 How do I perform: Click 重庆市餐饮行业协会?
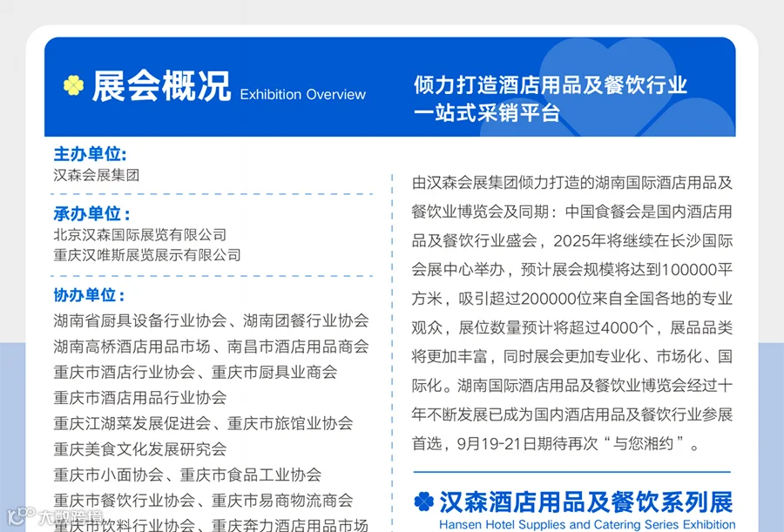coord(124,500)
